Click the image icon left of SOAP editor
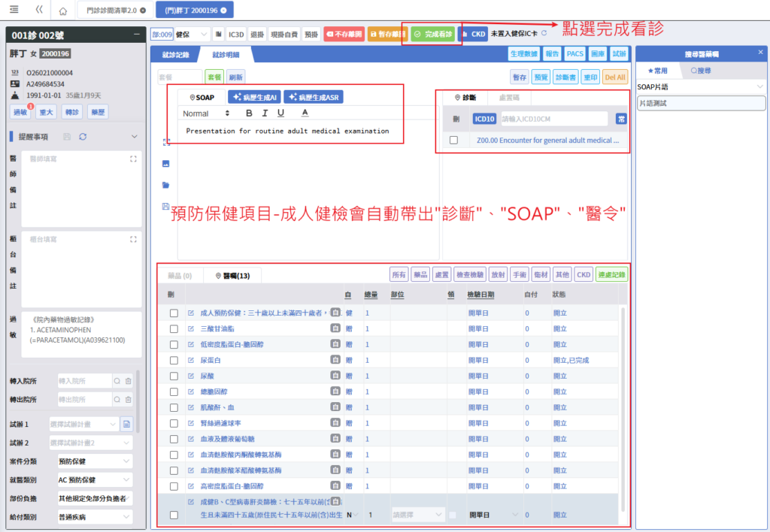The image size is (770, 532). 165,163
